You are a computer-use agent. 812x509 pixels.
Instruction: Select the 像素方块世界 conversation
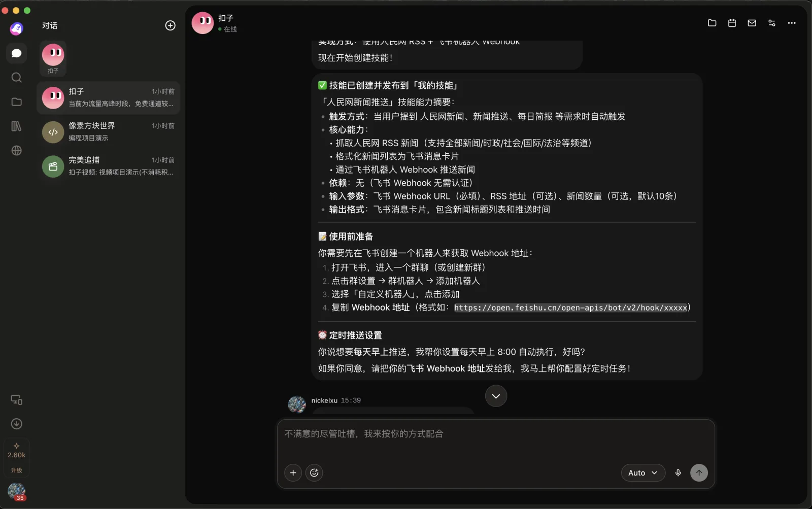pos(108,132)
